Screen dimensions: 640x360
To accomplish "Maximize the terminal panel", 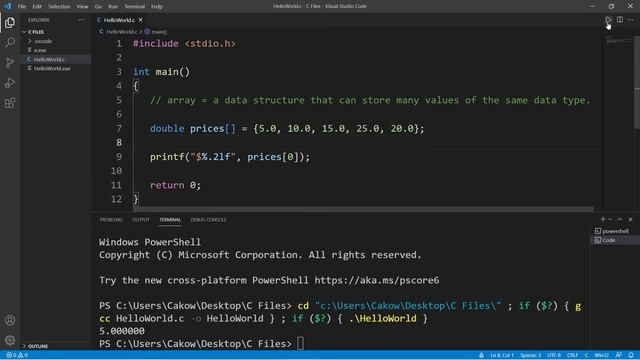I will pos(620,219).
